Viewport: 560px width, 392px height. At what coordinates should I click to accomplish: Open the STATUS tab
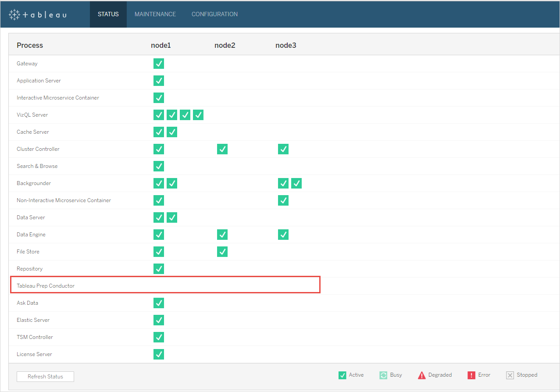pos(108,14)
